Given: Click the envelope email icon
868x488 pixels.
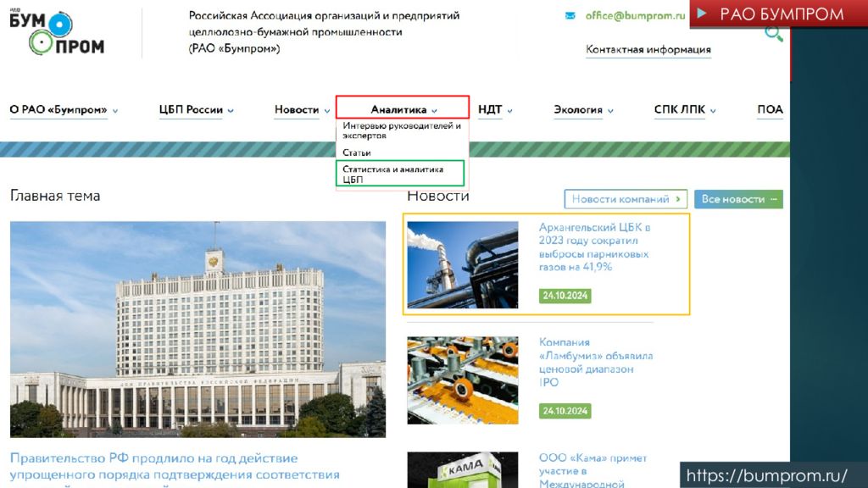Looking at the screenshot, I should (570, 16).
